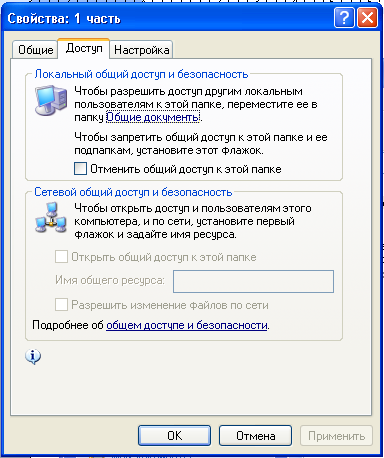Click the question mark help button
This screenshot has height=458, width=384.
(x=344, y=17)
